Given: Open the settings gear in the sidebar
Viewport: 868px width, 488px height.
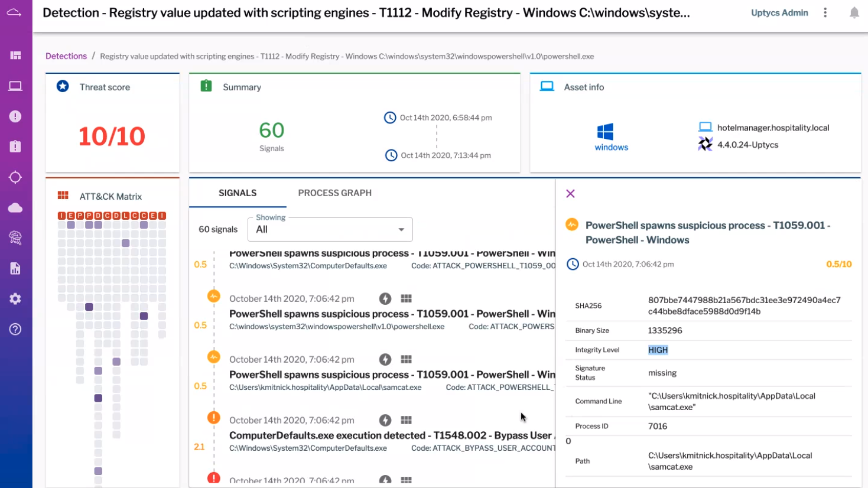Looking at the screenshot, I should click(x=15, y=299).
